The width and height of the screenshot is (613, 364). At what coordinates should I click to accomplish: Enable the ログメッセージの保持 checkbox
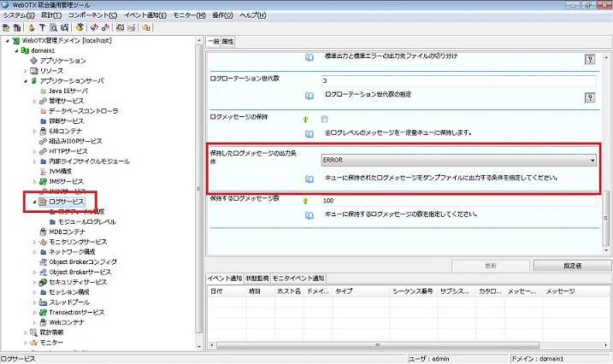pyautogui.click(x=324, y=119)
